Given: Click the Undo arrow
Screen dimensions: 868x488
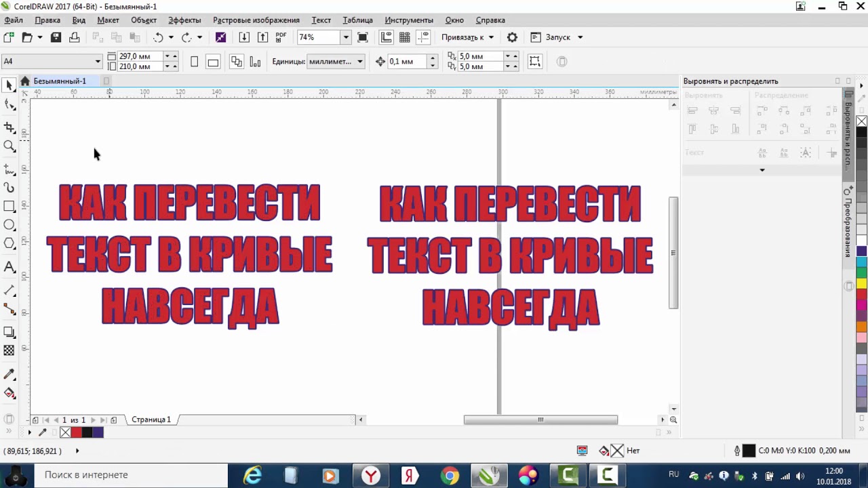Looking at the screenshot, I should click(x=158, y=37).
